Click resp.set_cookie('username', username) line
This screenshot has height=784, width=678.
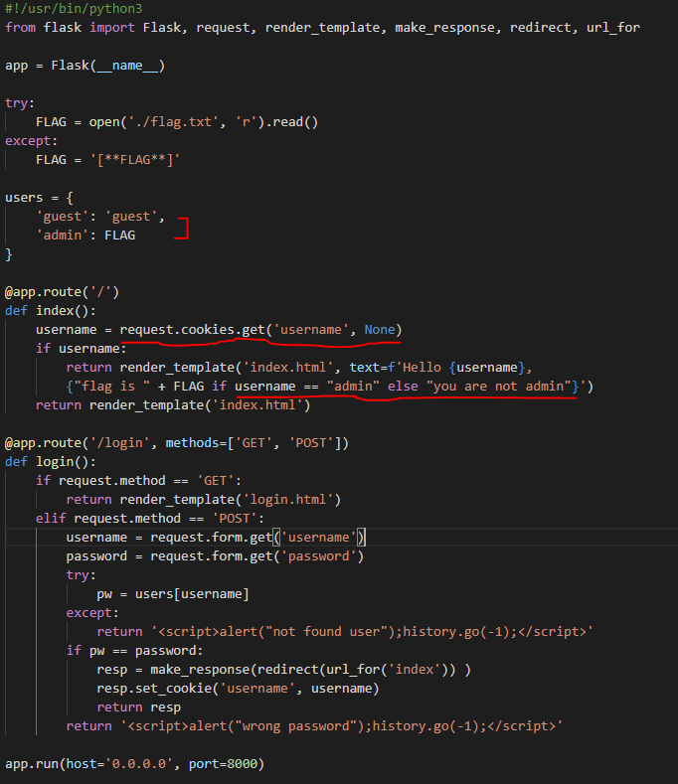(x=239, y=689)
